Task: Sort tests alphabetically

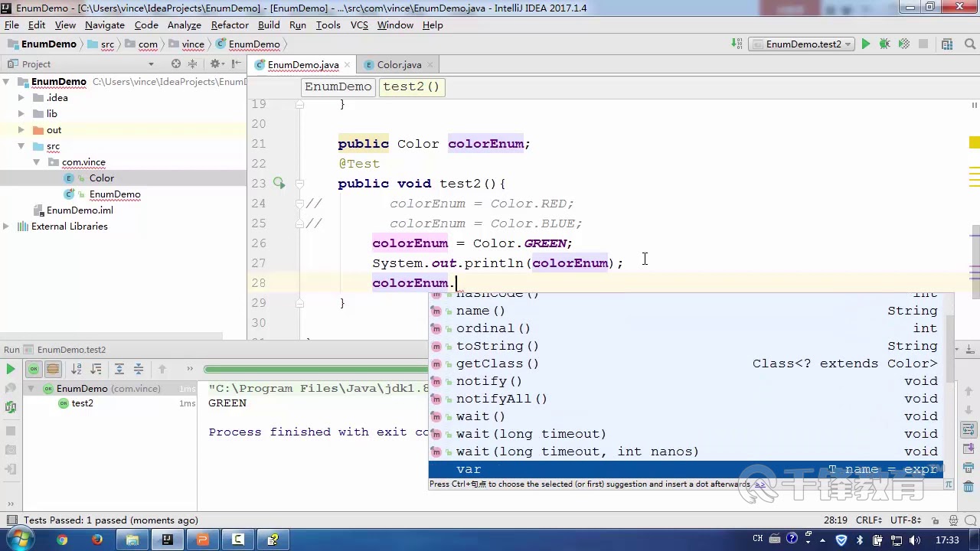Action: click(x=77, y=369)
